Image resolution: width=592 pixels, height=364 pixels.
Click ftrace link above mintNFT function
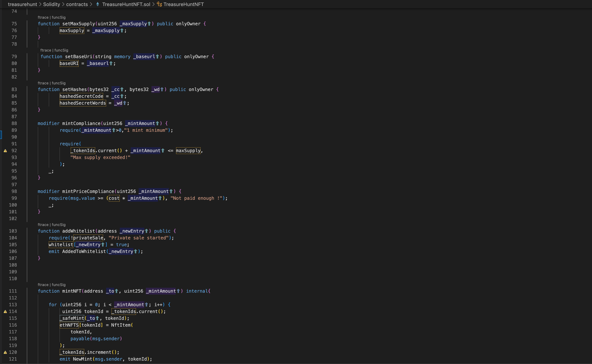click(x=43, y=285)
